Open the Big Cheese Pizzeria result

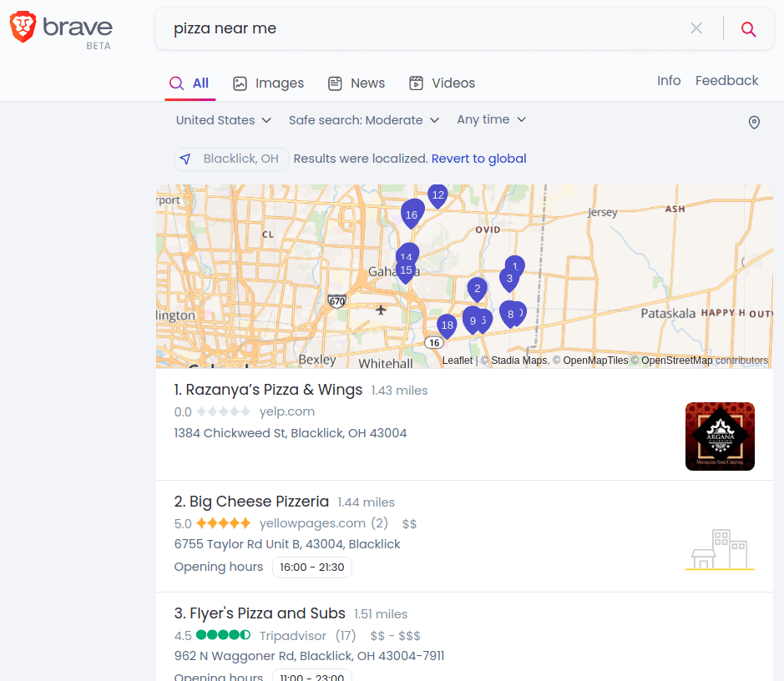pos(251,502)
